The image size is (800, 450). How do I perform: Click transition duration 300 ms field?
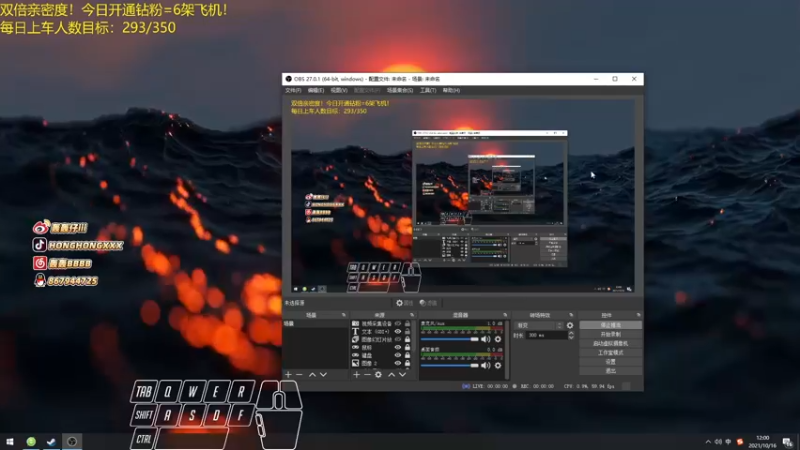tap(547, 335)
